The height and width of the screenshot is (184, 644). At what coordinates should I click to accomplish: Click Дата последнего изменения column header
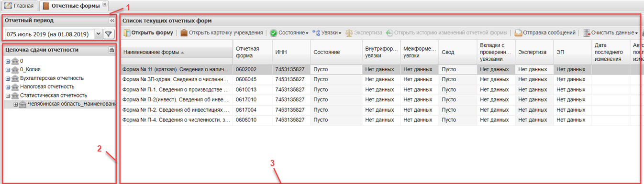point(611,52)
